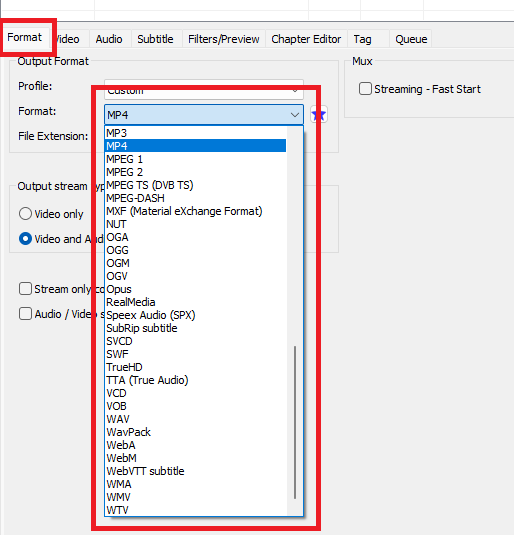
Task: Tick the Stream only checkbox
Action: coord(25,289)
